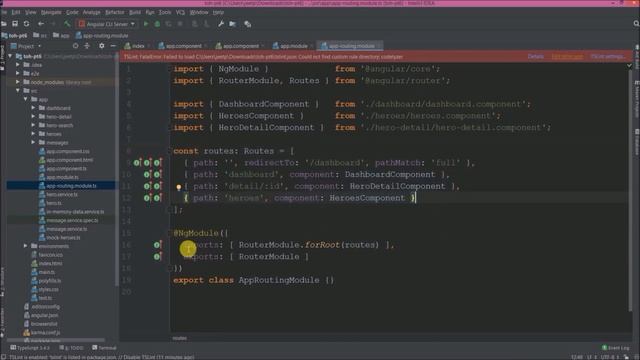Expand the node_modules folder
The height and width of the screenshot is (360, 640).
(18, 82)
